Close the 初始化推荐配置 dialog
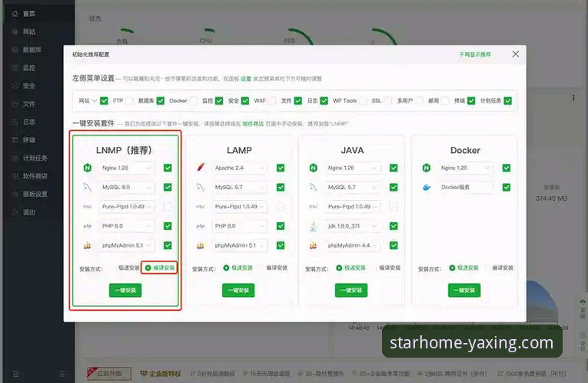 pos(516,54)
